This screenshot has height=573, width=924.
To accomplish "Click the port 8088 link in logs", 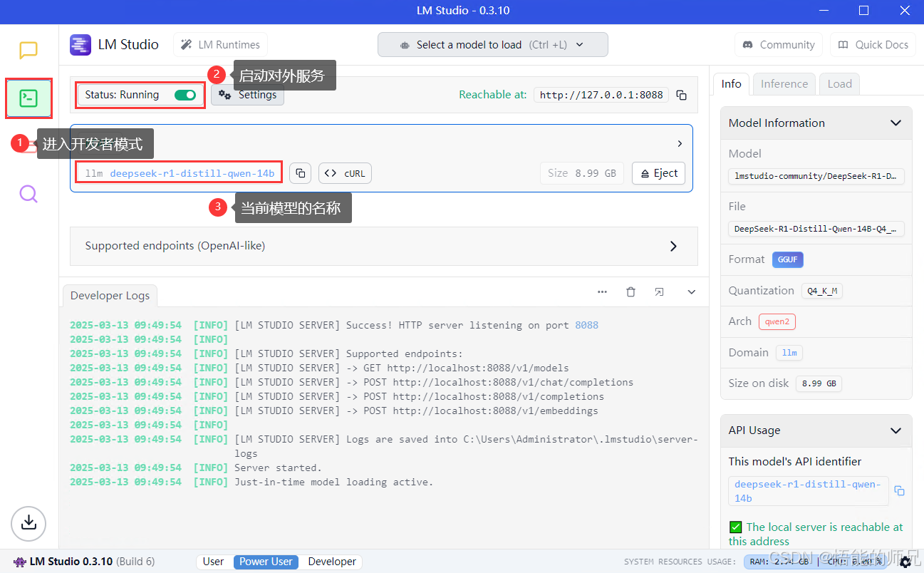I will (x=587, y=325).
